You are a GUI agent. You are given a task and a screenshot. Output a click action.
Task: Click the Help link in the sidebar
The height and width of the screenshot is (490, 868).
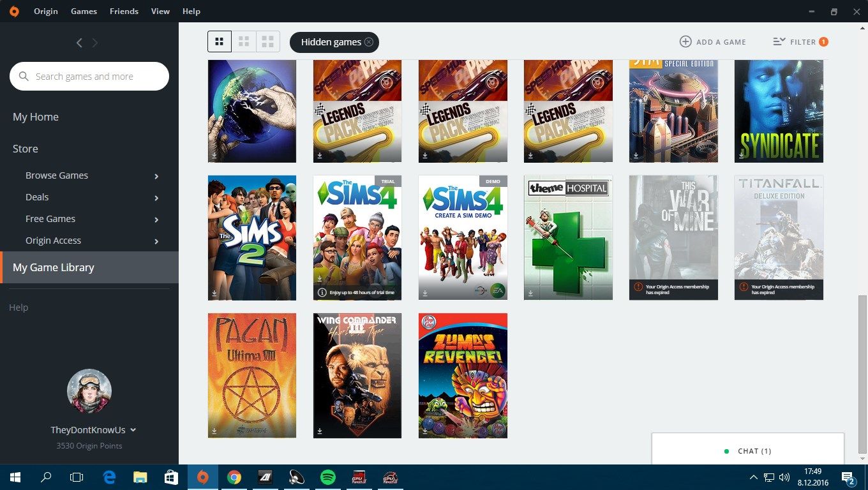click(19, 308)
